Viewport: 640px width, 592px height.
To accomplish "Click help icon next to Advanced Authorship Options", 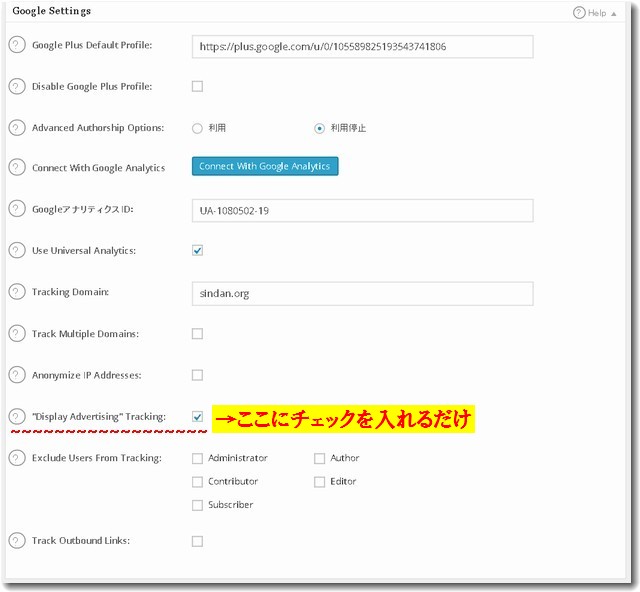I will pyautogui.click(x=16, y=128).
